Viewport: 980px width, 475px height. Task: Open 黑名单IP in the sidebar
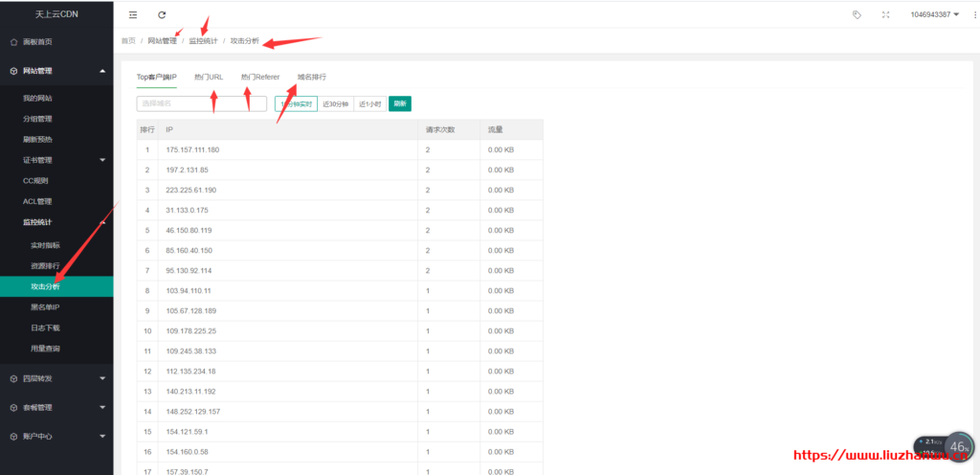coord(45,307)
